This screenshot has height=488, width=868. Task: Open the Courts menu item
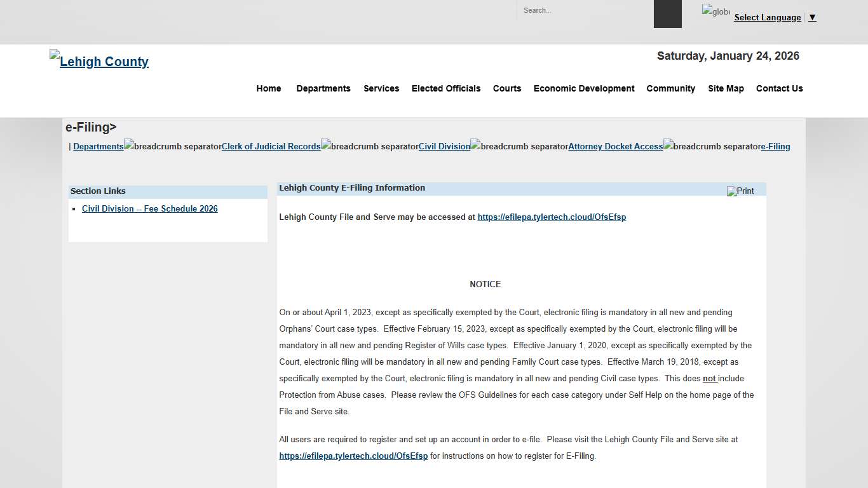[506, 88]
